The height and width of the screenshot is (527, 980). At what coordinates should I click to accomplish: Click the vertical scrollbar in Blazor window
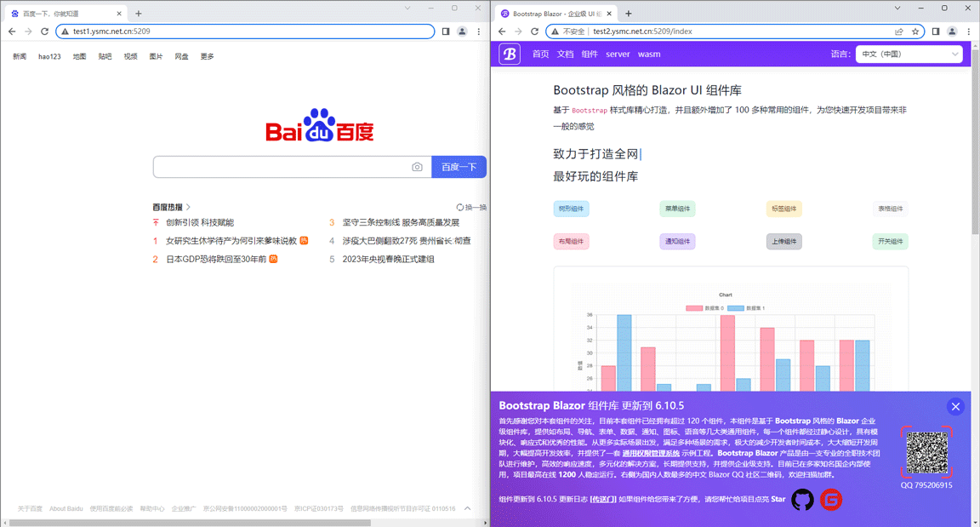[x=976, y=141]
